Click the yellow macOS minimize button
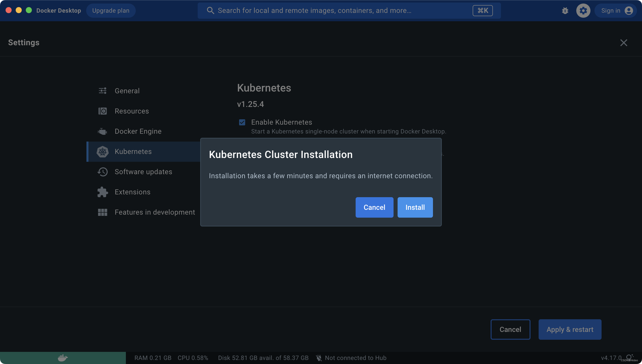Screen dimensions: 642x364 tap(19, 10)
